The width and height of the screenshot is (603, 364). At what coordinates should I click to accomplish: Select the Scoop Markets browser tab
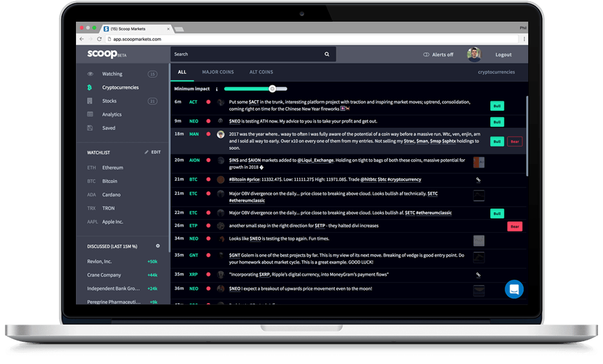[136, 29]
